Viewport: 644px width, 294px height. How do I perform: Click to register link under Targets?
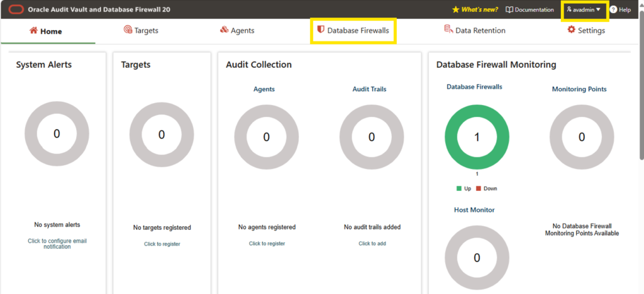162,244
